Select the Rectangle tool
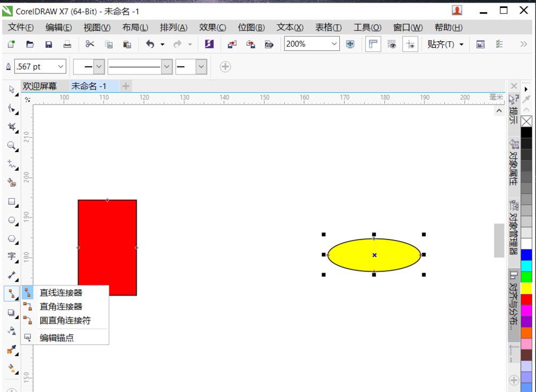This screenshot has height=392, width=536. point(12,201)
